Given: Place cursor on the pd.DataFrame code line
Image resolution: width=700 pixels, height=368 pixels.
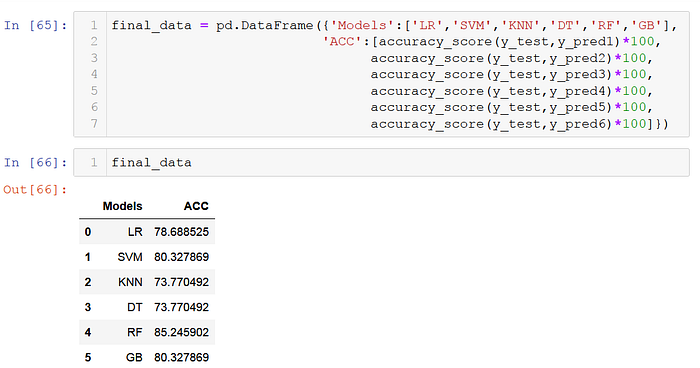Looking at the screenshot, I should click(x=394, y=25).
